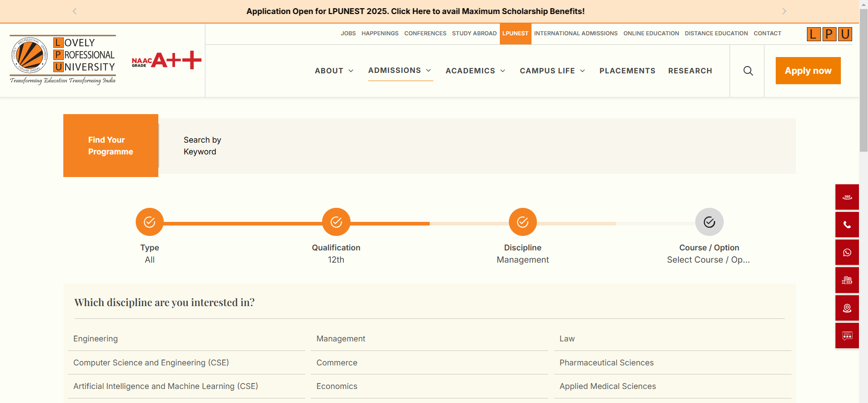Click the 'Type All' step label
Viewport: 868px width, 403px height.
150,254
